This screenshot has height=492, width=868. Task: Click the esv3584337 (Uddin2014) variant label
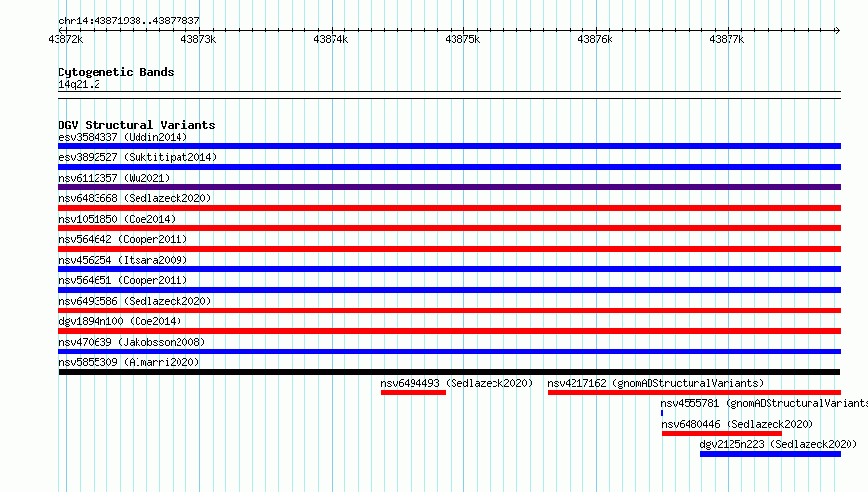(x=123, y=137)
